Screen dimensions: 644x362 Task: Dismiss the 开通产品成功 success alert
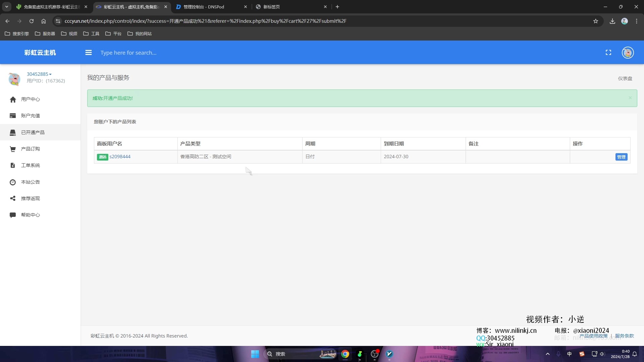(x=630, y=98)
